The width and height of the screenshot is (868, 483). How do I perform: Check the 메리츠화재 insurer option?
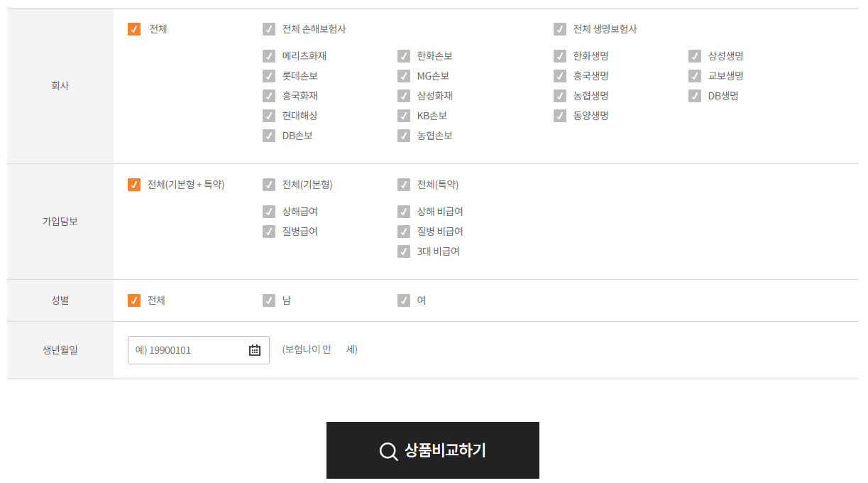tap(269, 55)
